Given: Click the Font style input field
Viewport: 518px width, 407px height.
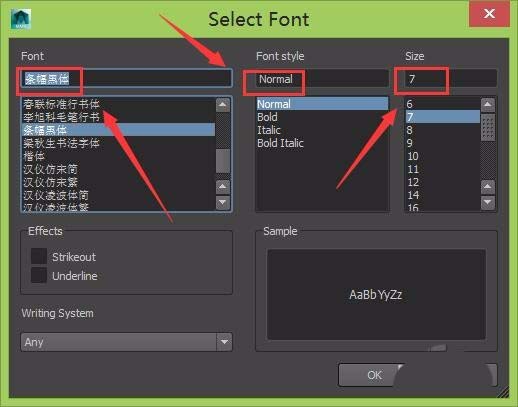Looking at the screenshot, I should coord(322,79).
